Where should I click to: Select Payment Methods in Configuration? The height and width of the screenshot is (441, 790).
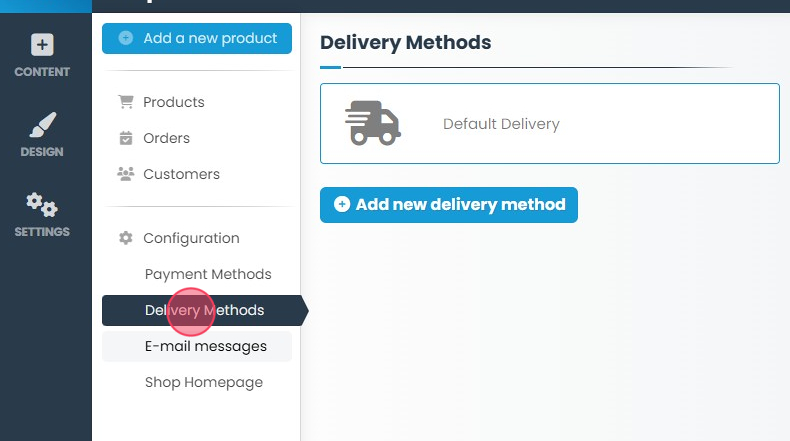point(208,274)
